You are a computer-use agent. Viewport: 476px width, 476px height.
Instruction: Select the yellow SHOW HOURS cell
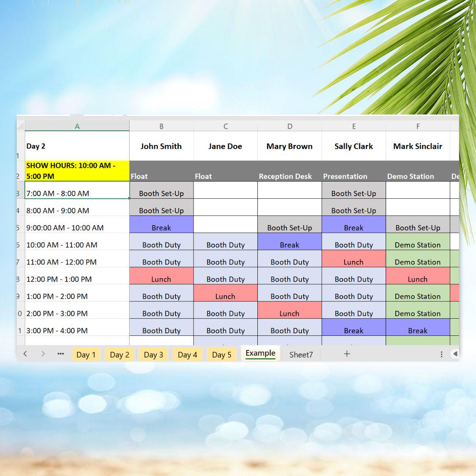(77, 170)
